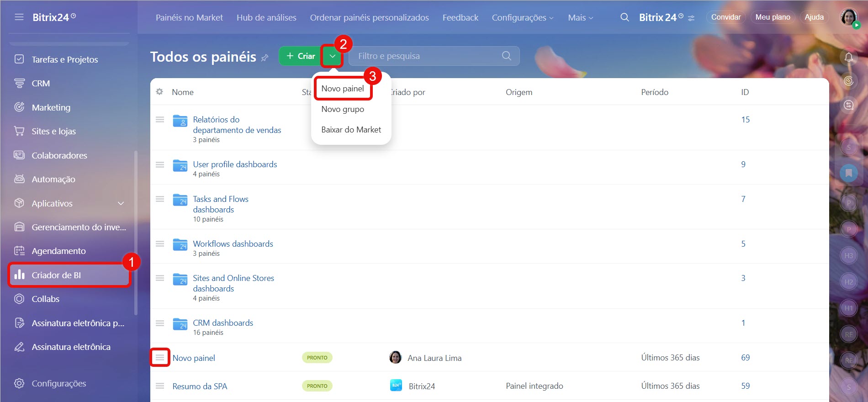Click the Convidar button
The height and width of the screenshot is (402, 868).
coord(725,17)
